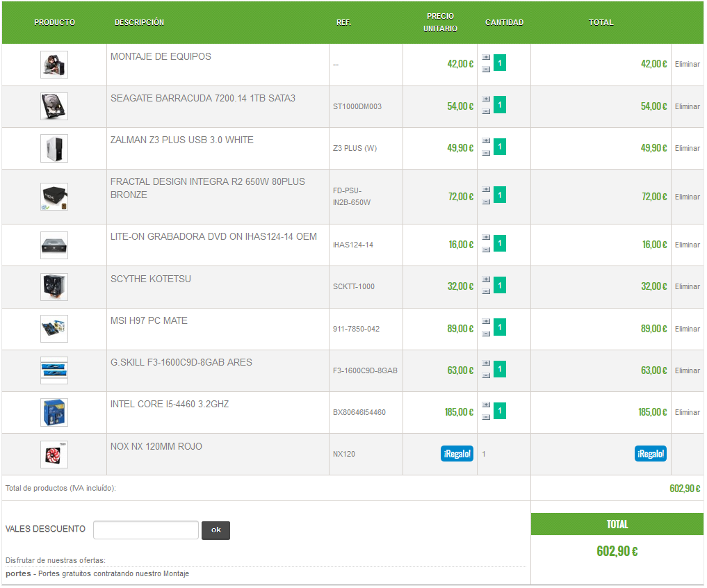This screenshot has height=588, width=707.
Task: Remove Fractal Design Integra with Eliminar
Action: tap(687, 197)
